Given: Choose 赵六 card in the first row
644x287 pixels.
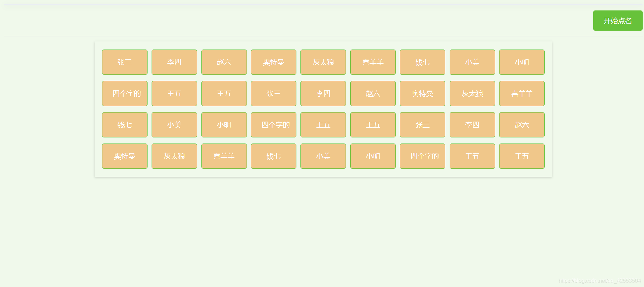Looking at the screenshot, I should [224, 62].
